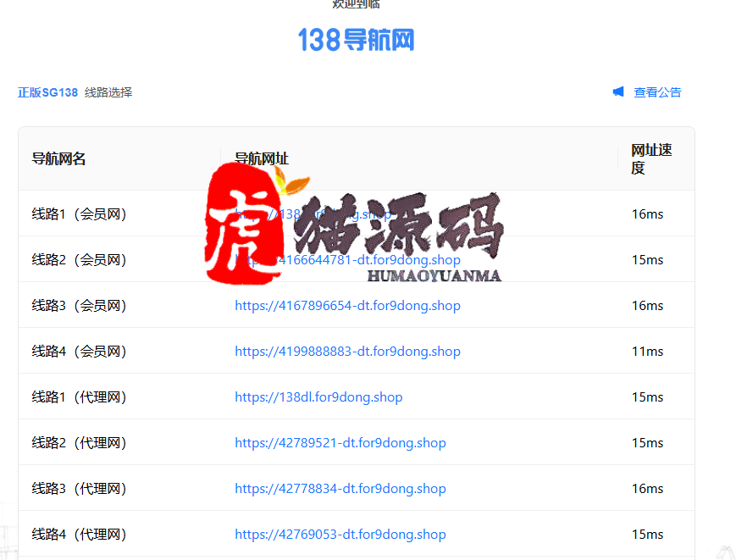Click the 导航网址 column header
The image size is (736, 560).
click(262, 158)
